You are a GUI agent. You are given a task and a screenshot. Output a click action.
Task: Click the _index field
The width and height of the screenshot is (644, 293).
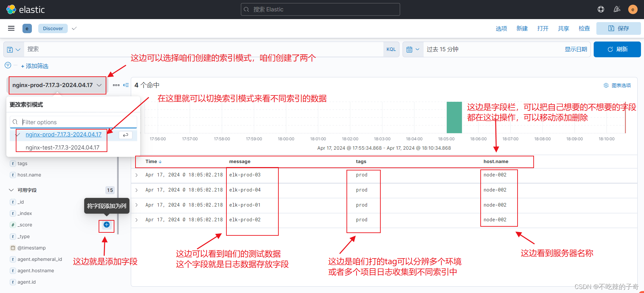[x=25, y=213]
